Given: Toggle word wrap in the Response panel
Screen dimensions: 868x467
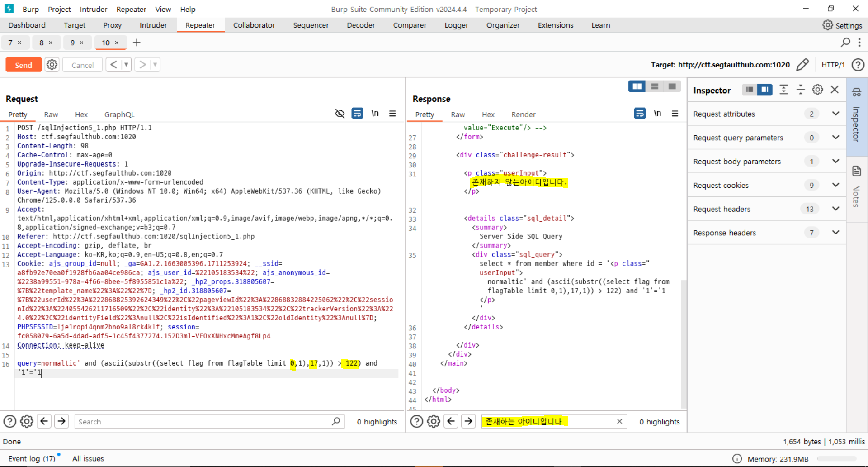Looking at the screenshot, I should click(x=640, y=114).
